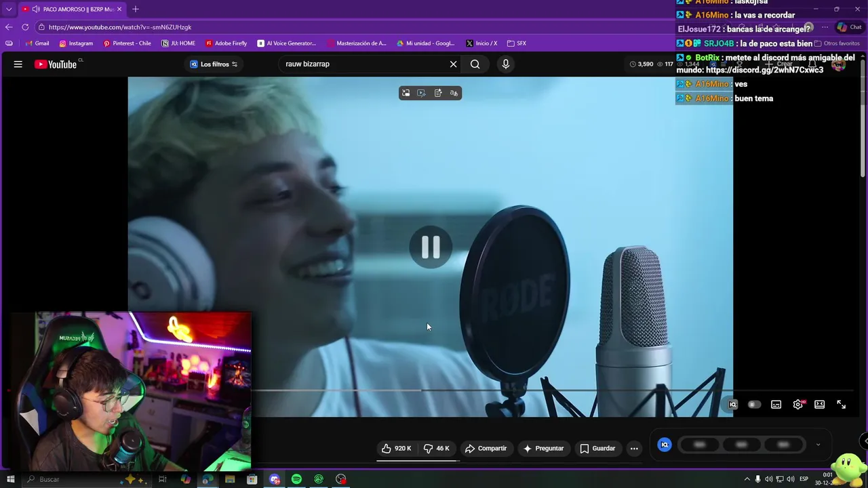The image size is (868, 488).
Task: Open the Compartir share button
Action: tap(486, 448)
